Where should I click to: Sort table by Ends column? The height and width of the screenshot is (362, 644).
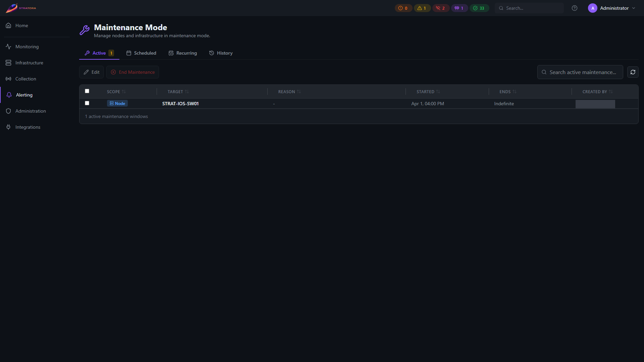(508, 92)
